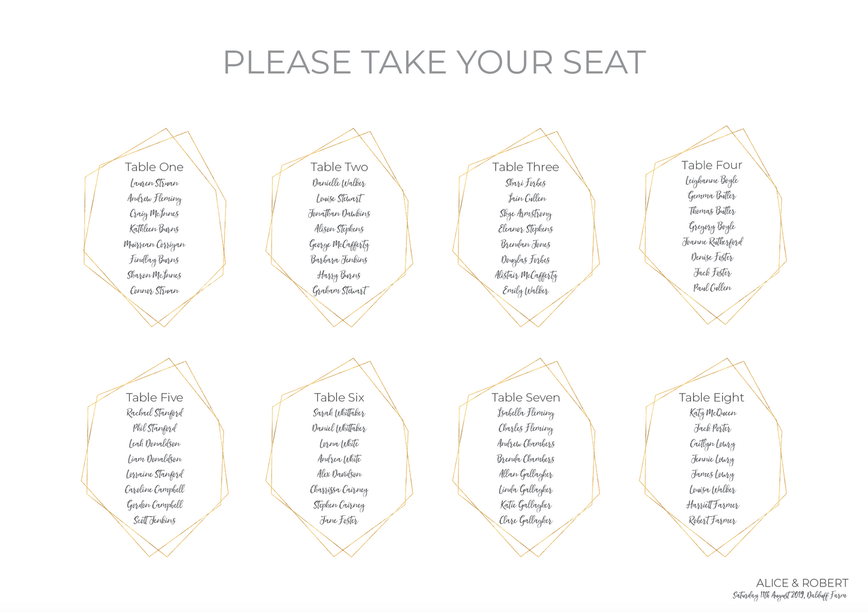This screenshot has width=868, height=613.
Task: Click the Table Two title
Action: tap(339, 167)
